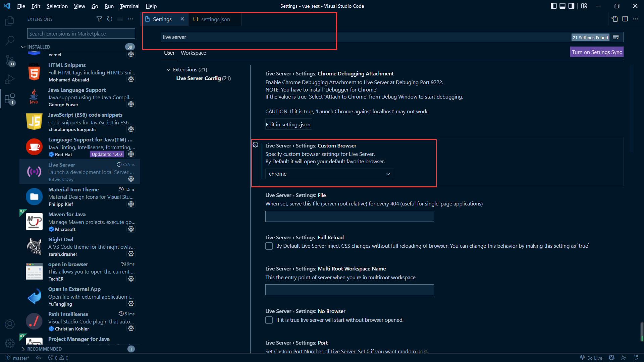This screenshot has width=644, height=362.
Task: Close the Settings editor tab
Action: (x=182, y=19)
